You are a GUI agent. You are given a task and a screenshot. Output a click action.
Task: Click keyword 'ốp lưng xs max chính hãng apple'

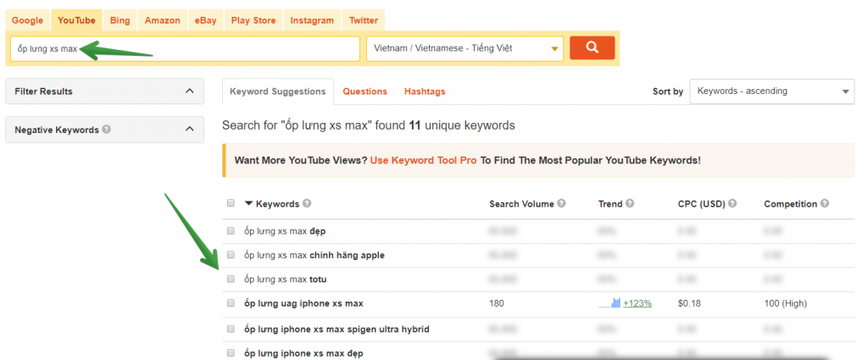(314, 255)
